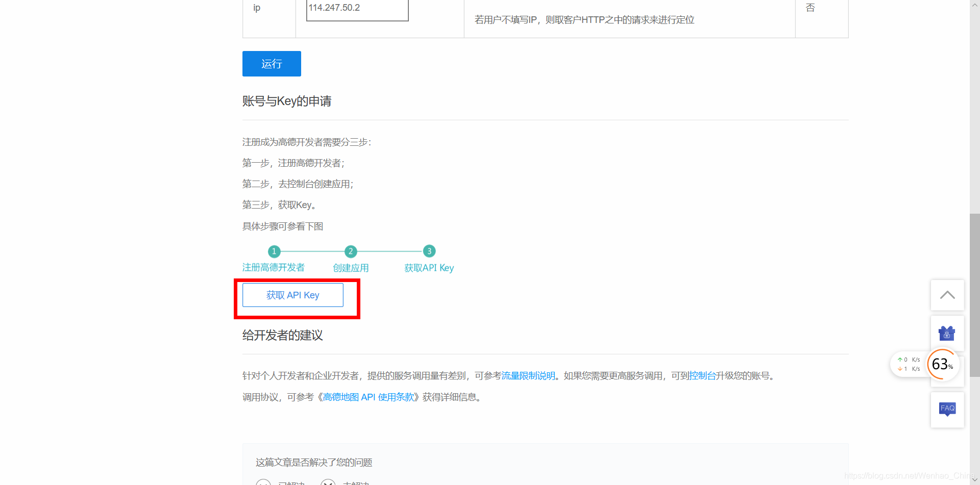Screen dimensions: 980x485
Task: Click step 3 circle 获取API Key
Action: [429, 251]
